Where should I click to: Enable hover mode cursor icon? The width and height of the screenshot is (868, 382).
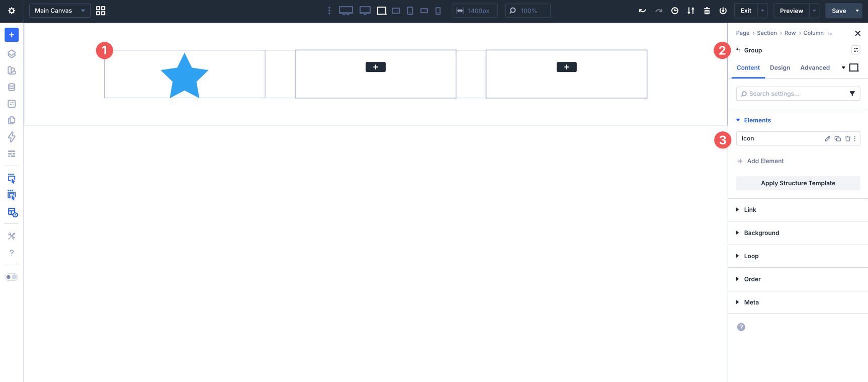point(12,195)
